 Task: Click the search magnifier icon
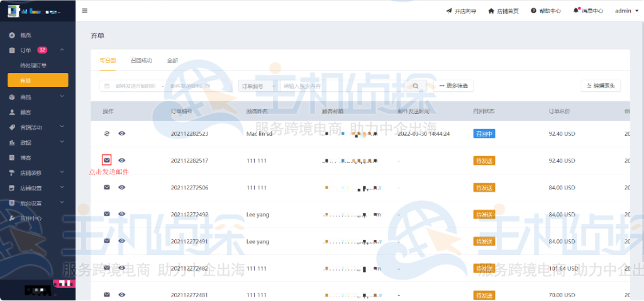[416, 86]
